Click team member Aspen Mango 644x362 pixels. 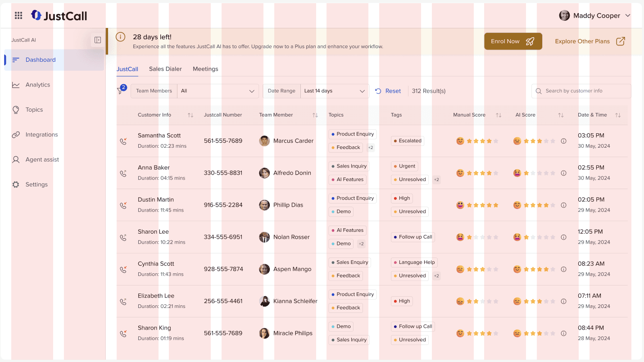(x=292, y=269)
